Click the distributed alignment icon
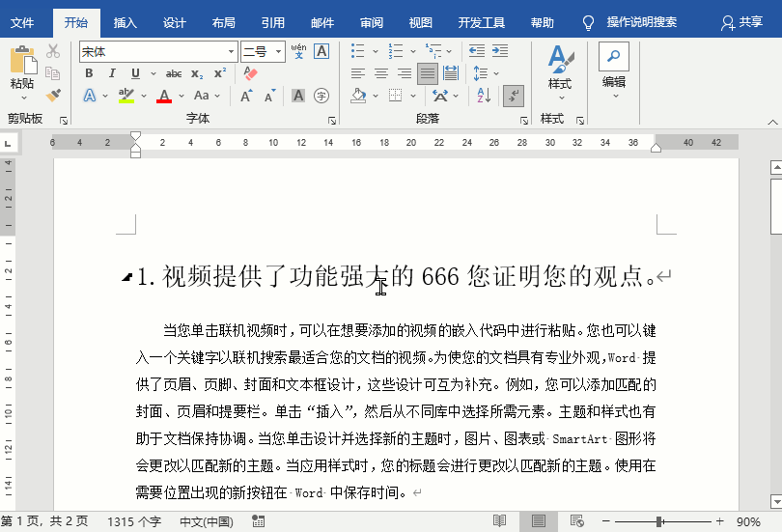 [x=451, y=73]
